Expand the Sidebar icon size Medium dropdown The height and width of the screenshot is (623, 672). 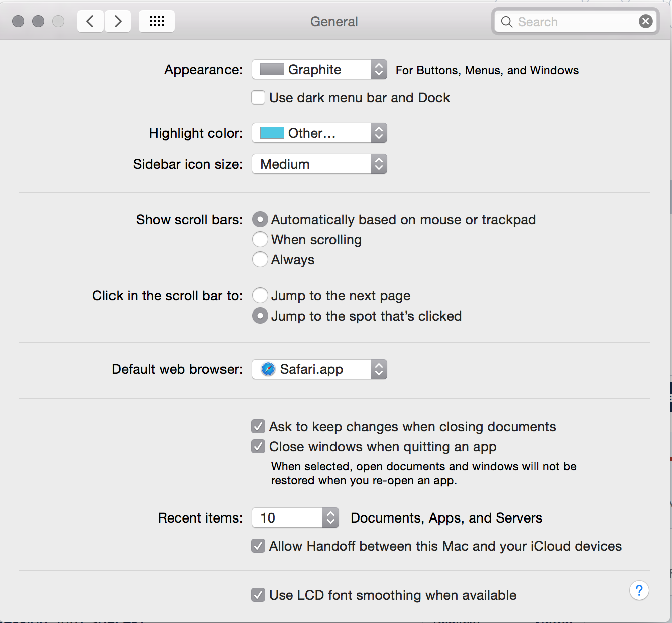click(319, 164)
